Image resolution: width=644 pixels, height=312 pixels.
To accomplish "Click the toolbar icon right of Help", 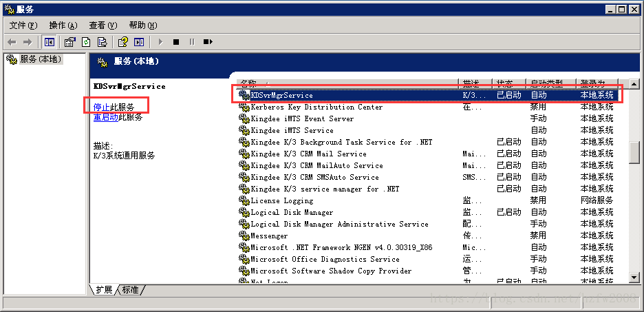I will click(139, 42).
